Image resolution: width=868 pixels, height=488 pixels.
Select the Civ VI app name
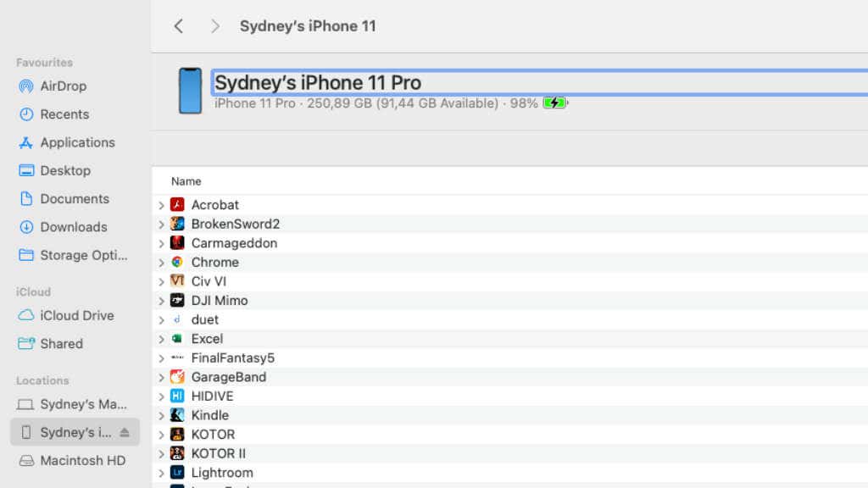209,281
